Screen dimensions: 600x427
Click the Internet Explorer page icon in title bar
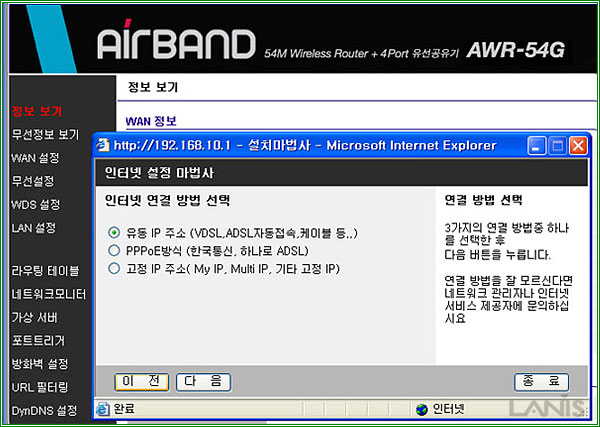point(104,145)
